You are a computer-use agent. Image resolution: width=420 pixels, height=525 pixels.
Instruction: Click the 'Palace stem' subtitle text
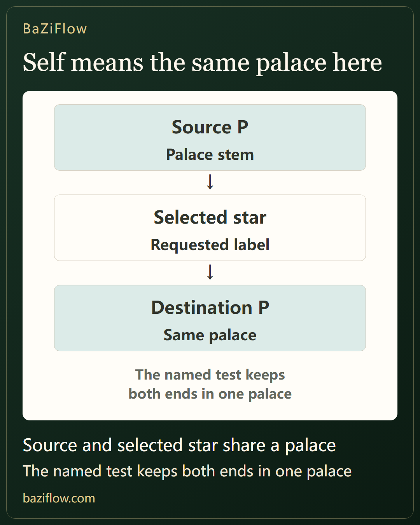[210, 155]
